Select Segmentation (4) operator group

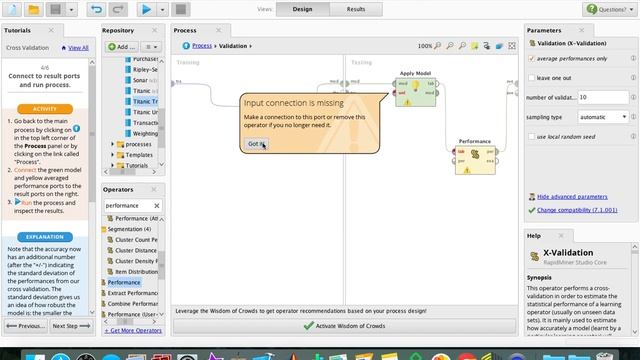[129, 229]
